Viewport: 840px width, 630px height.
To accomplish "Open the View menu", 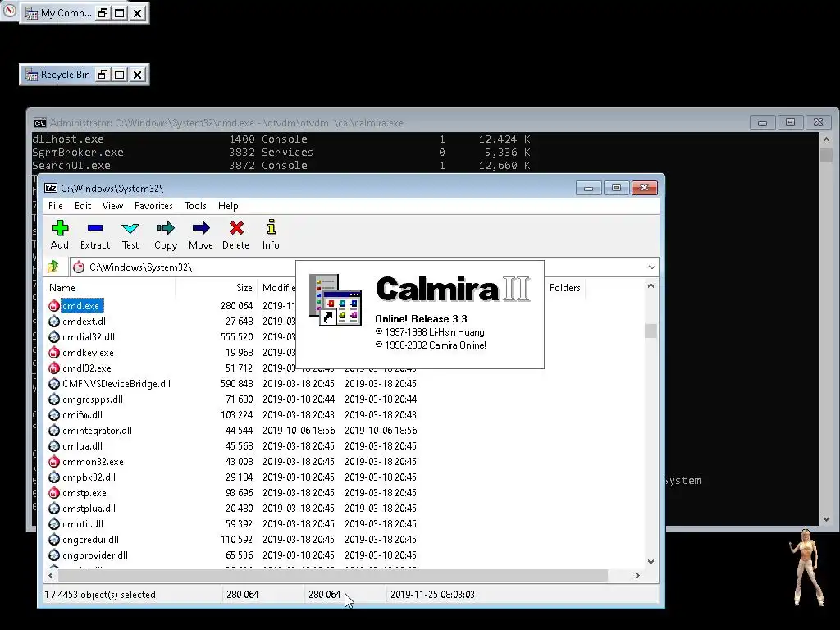I will click(112, 206).
